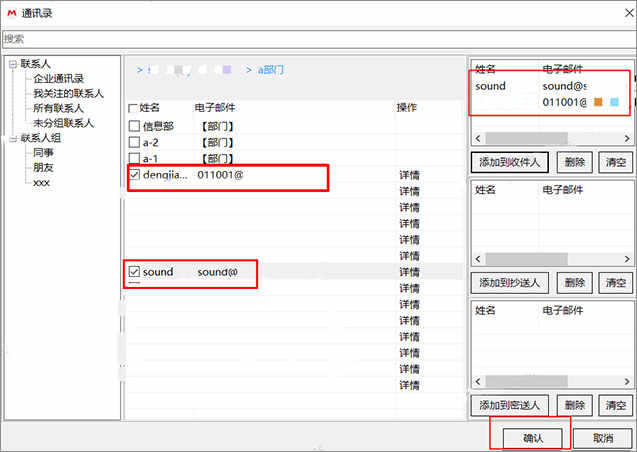
Task: Click 添加到密送人 button
Action: coord(509,405)
